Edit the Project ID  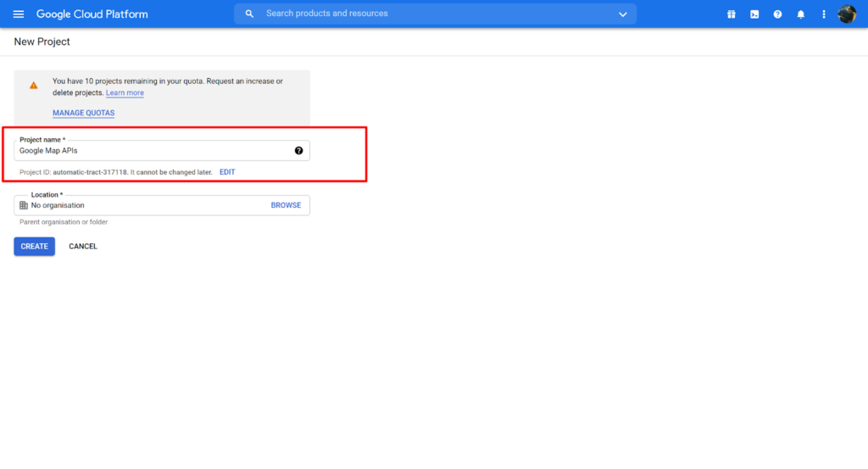[x=227, y=172]
